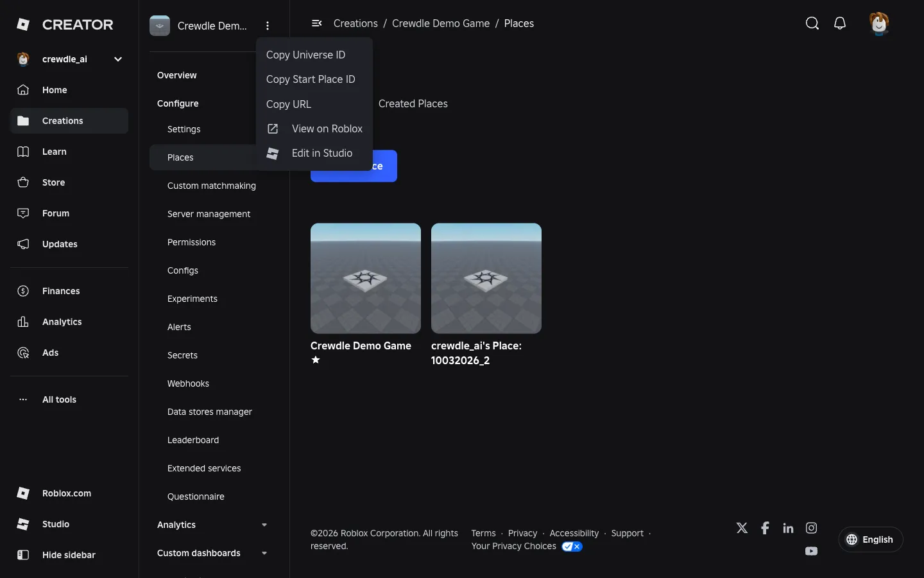Open the user avatar profile menu

(879, 24)
